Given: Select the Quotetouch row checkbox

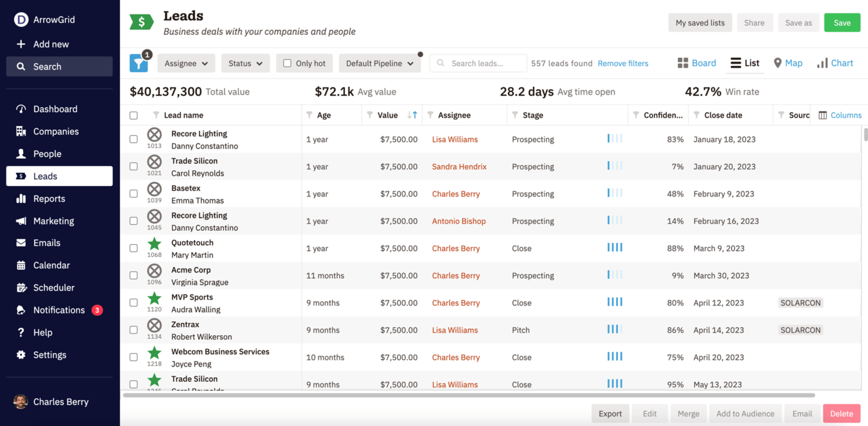Looking at the screenshot, I should [133, 248].
